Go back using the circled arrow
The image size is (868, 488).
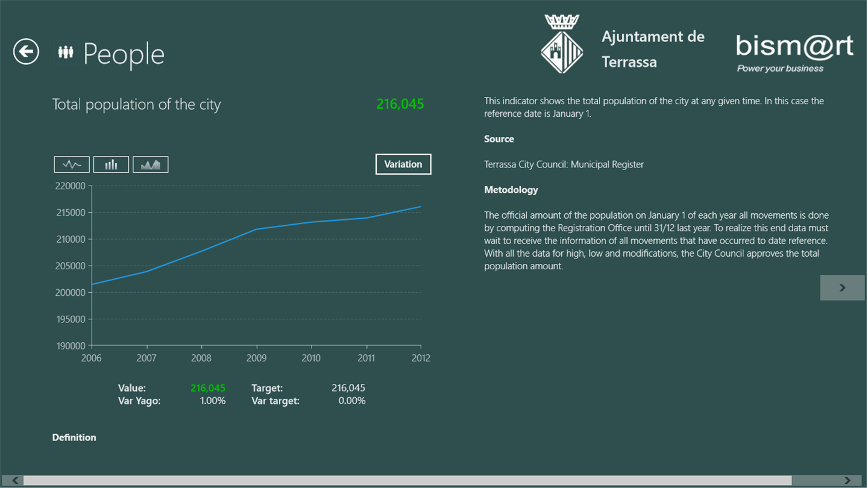pyautogui.click(x=26, y=52)
